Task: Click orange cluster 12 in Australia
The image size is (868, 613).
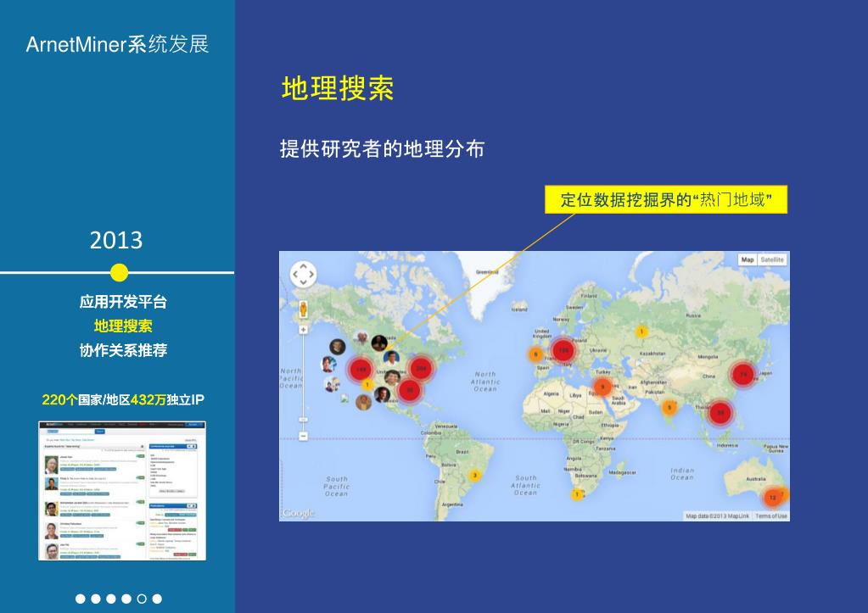Action: pos(773,498)
